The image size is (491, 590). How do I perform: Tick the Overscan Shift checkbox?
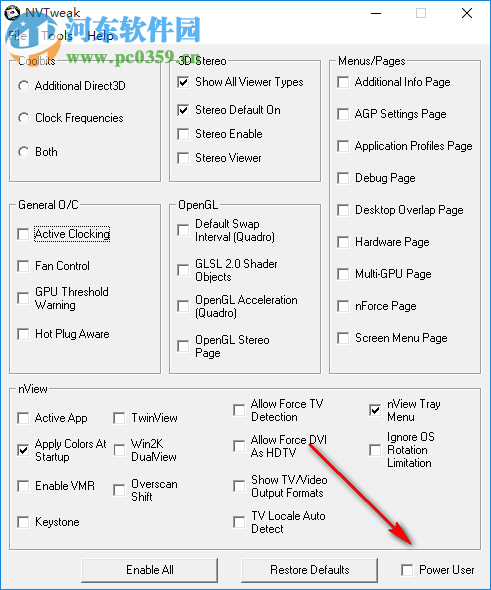(x=119, y=490)
